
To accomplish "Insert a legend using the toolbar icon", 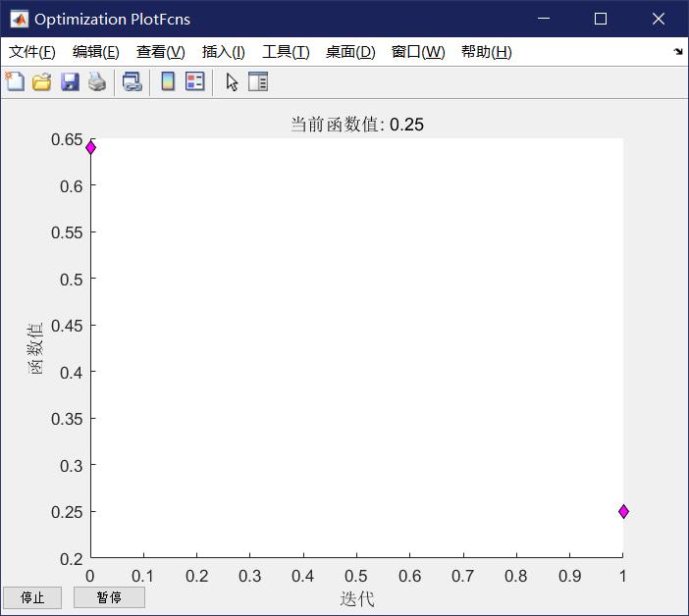I will (x=195, y=82).
